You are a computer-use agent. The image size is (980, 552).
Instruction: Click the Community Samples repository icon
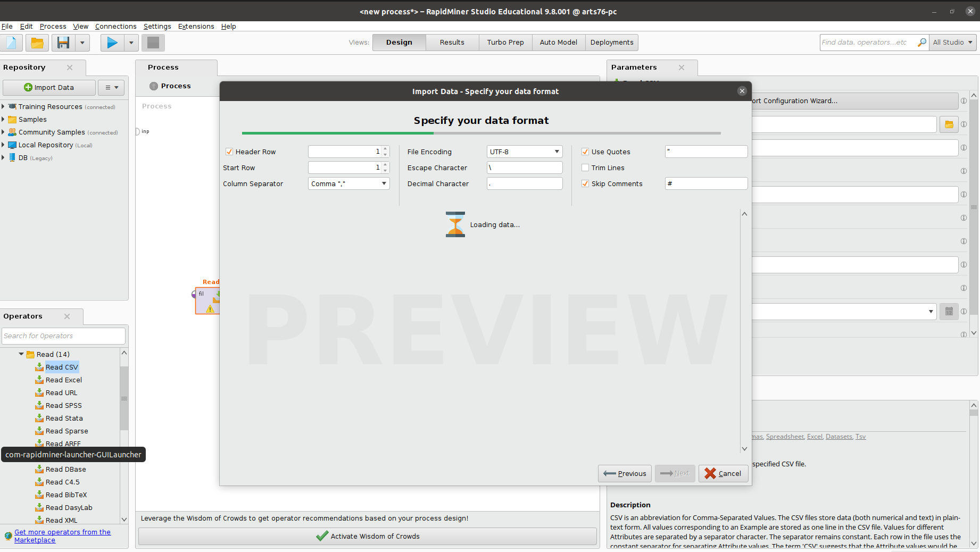coord(12,132)
